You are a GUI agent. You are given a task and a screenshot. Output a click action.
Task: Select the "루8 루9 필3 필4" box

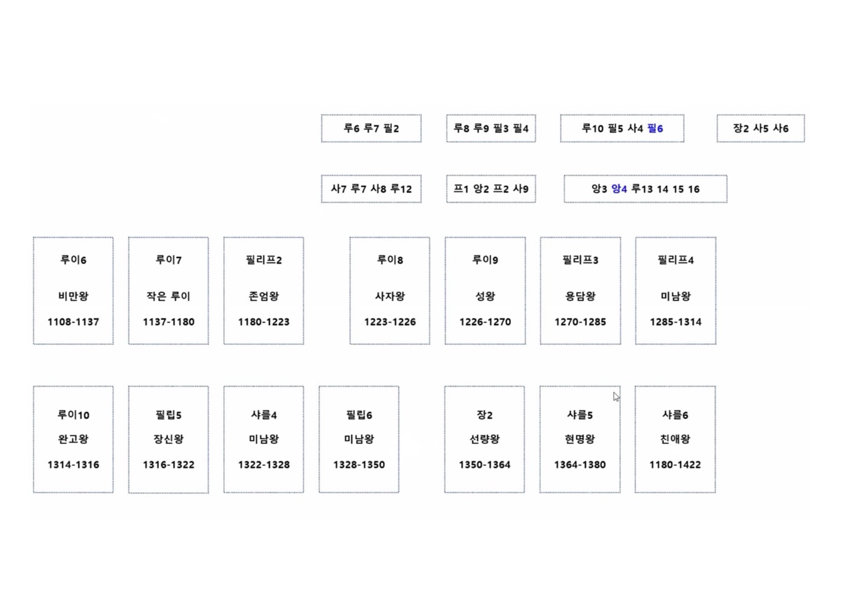[x=491, y=128]
